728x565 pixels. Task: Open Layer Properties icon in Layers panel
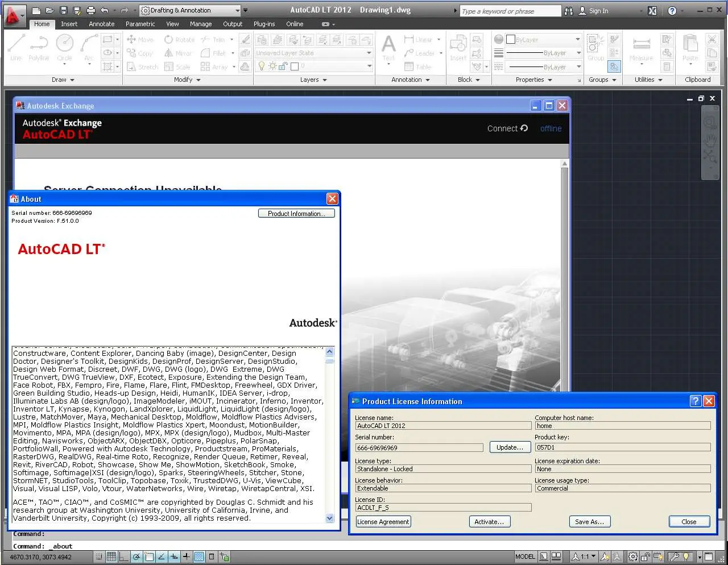(261, 39)
